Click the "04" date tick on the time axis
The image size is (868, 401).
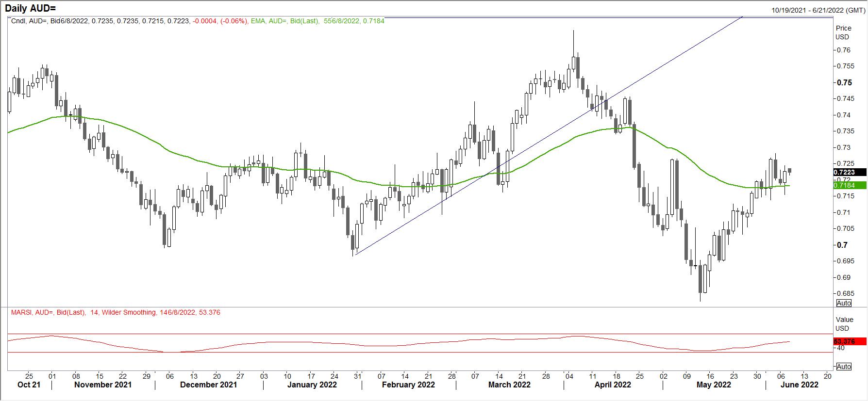569,376
